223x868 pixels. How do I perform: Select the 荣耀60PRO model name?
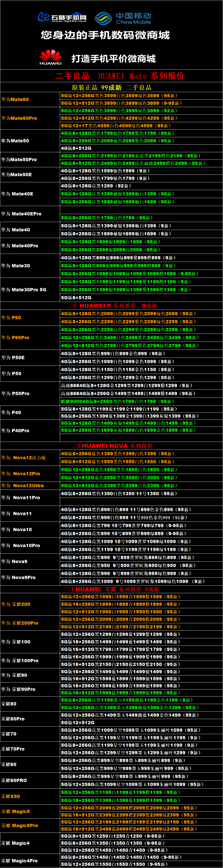click(14, 780)
